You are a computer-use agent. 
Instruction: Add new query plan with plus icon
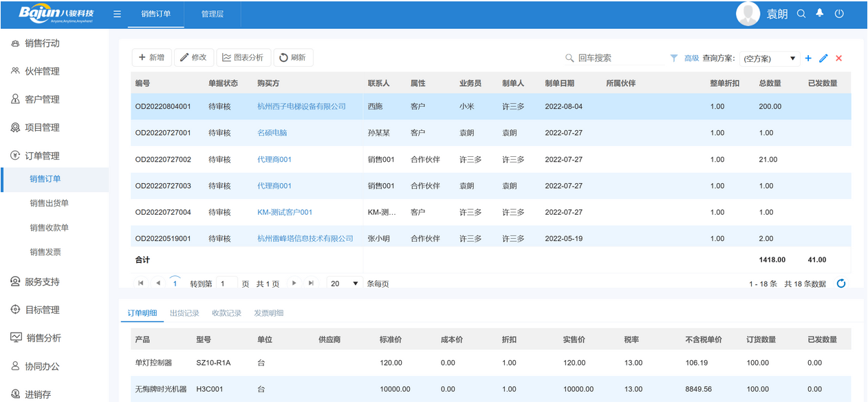click(x=808, y=59)
